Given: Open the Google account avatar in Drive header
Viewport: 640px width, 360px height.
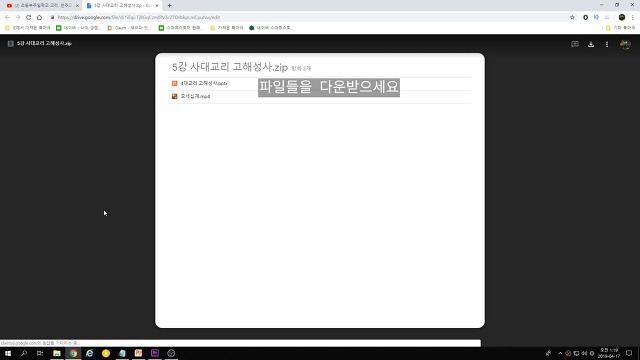Looking at the screenshot, I should [x=625, y=44].
